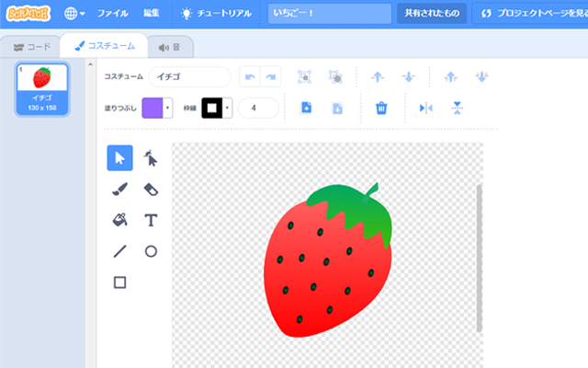The height and width of the screenshot is (368, 588).
Task: Click the Ungroup icon
Action: (335, 77)
